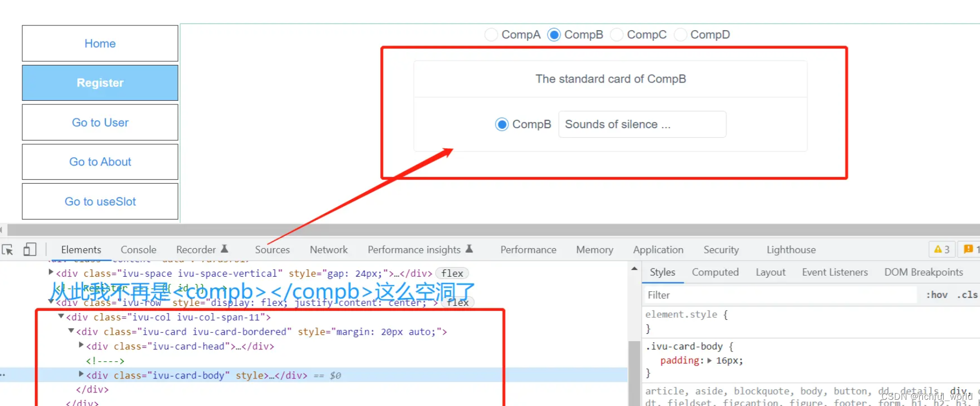The image size is (980, 406).
Task: Click the page's horizontal scrollbar track
Action: [493, 230]
